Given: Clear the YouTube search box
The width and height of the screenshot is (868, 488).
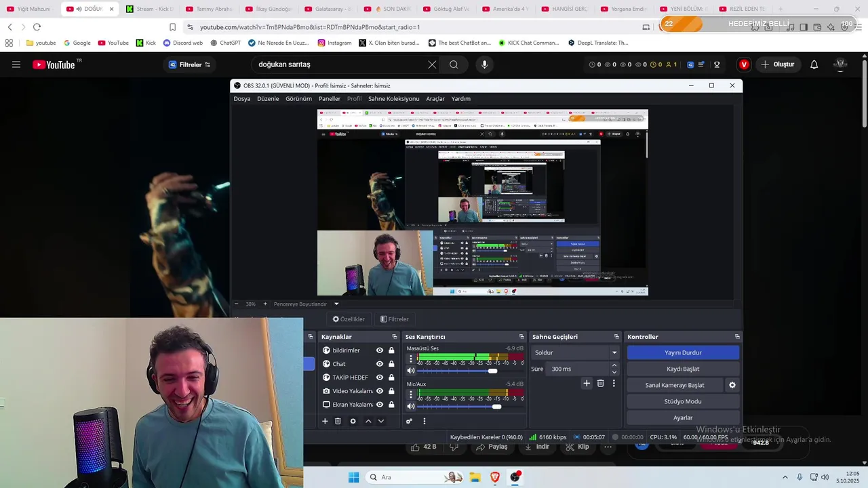Looking at the screenshot, I should 432,64.
